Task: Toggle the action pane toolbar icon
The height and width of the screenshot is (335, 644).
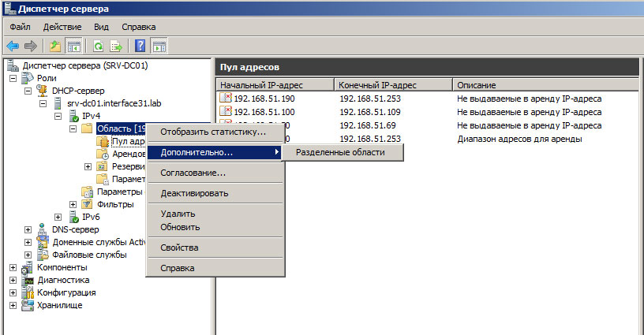Action: coord(159,46)
